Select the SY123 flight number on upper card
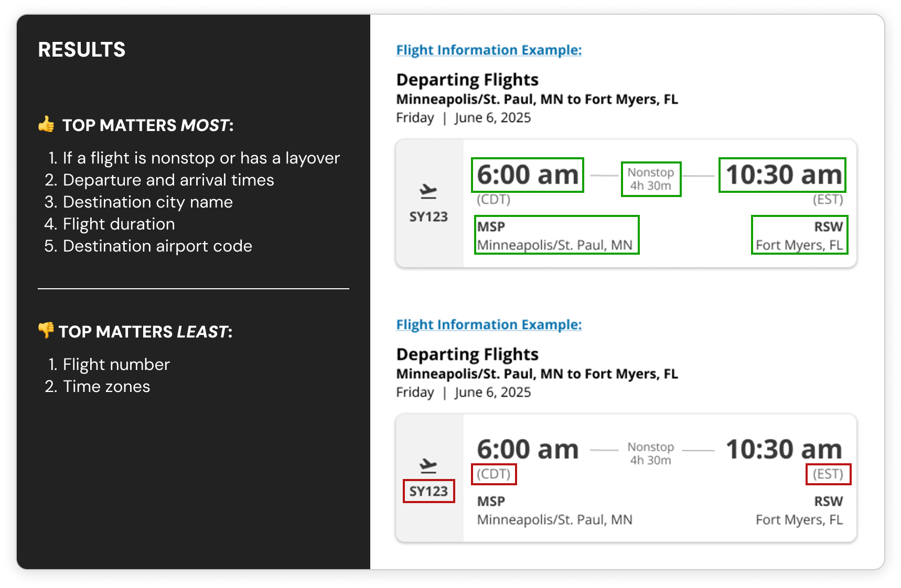This screenshot has height=588, width=901. click(428, 216)
